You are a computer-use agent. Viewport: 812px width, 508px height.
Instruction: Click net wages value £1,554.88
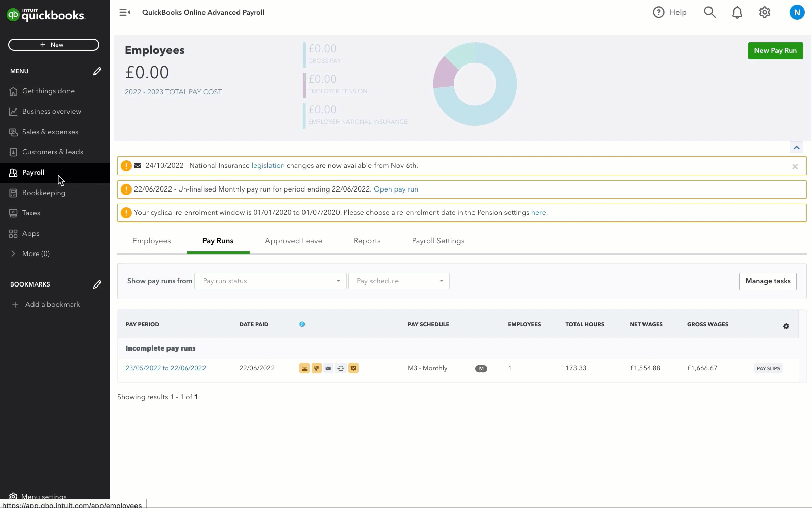pos(645,368)
